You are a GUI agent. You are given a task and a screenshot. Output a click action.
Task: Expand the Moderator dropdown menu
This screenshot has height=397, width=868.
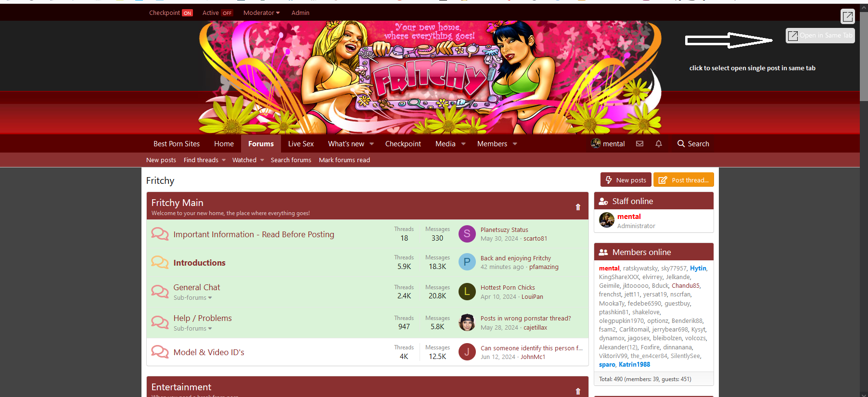tap(261, 13)
